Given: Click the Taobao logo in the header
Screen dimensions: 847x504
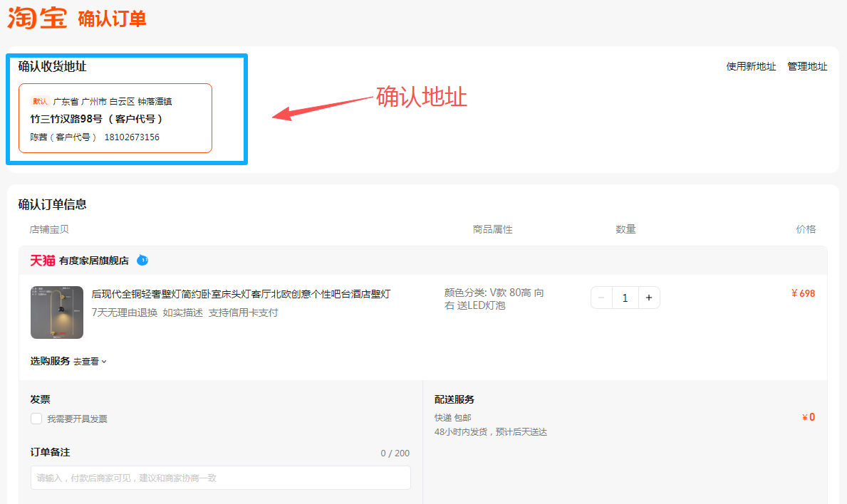Looking at the screenshot, I should (37, 18).
